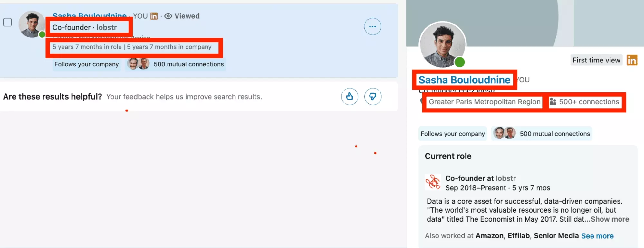Click 500+ connections text
The image size is (644, 248).
(x=589, y=102)
